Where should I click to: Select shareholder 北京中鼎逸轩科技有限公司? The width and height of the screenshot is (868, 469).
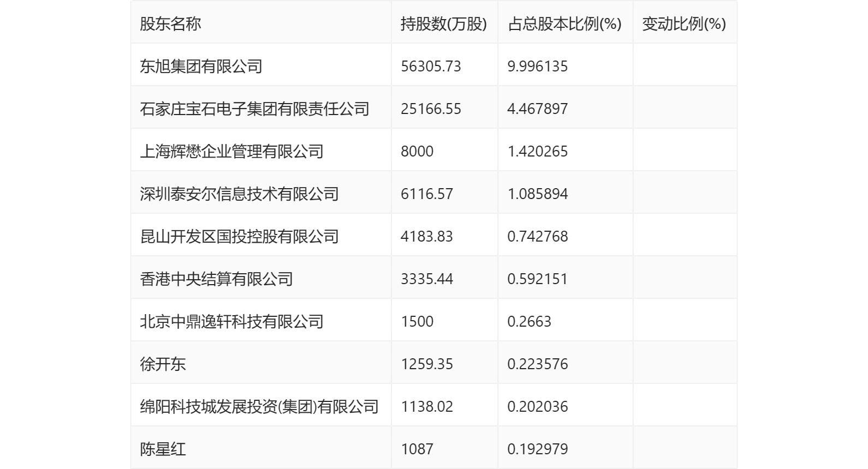point(232,322)
